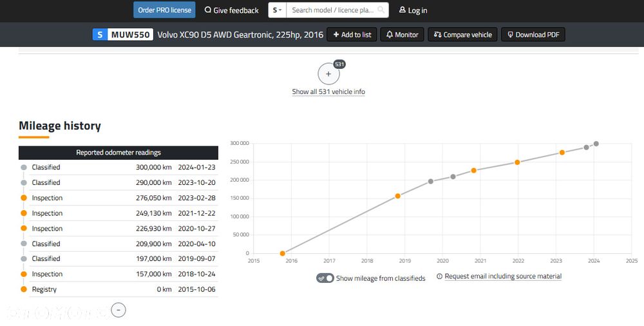The width and height of the screenshot is (644, 326).
Task: Select the Classified row dated 2019-09-07
Action: (x=118, y=258)
